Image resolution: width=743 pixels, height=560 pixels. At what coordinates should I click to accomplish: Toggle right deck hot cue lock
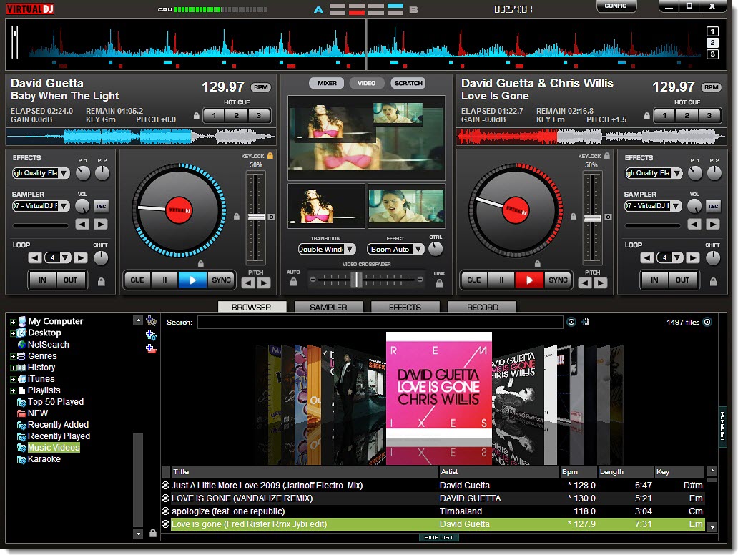point(646,116)
